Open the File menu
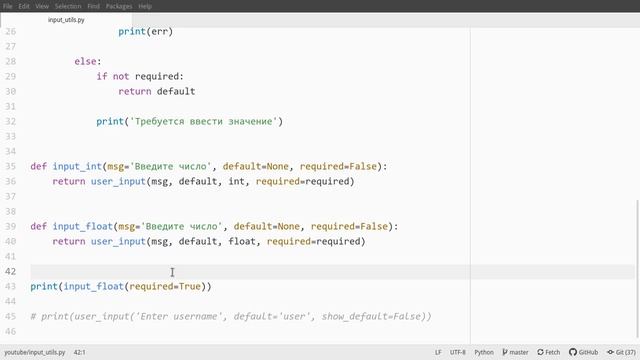 7,6
